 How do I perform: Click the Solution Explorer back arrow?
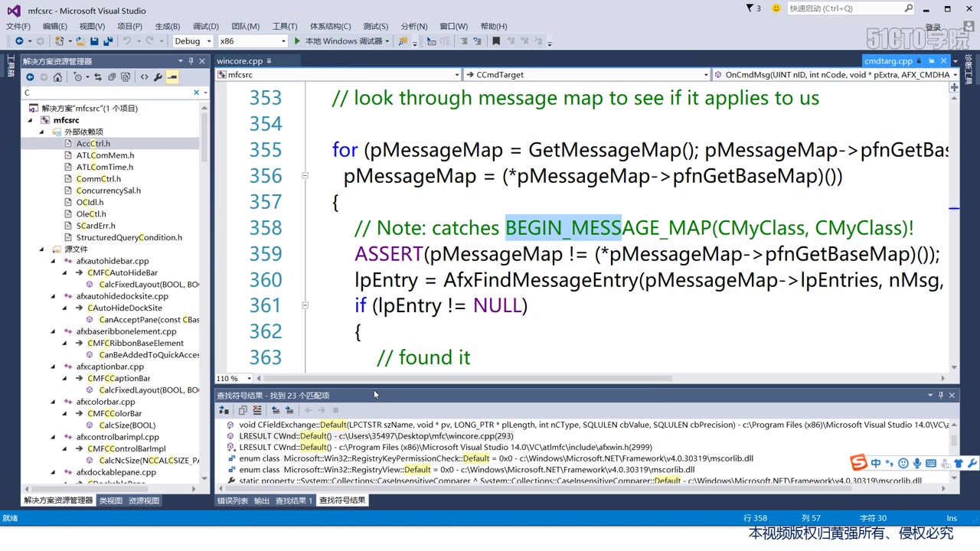click(30, 77)
